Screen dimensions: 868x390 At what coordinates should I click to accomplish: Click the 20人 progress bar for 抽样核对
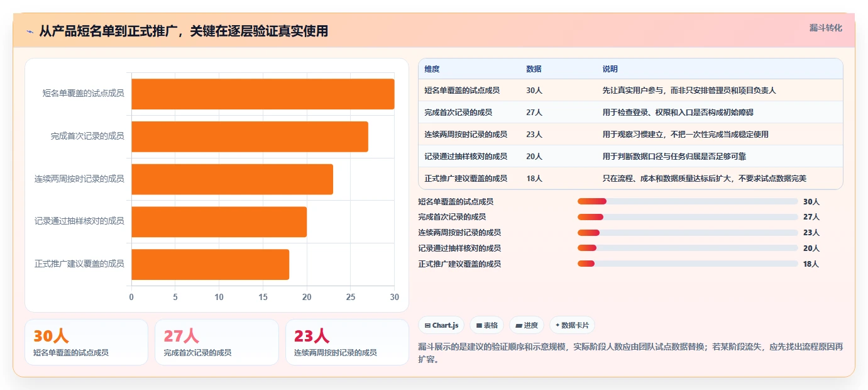688,248
